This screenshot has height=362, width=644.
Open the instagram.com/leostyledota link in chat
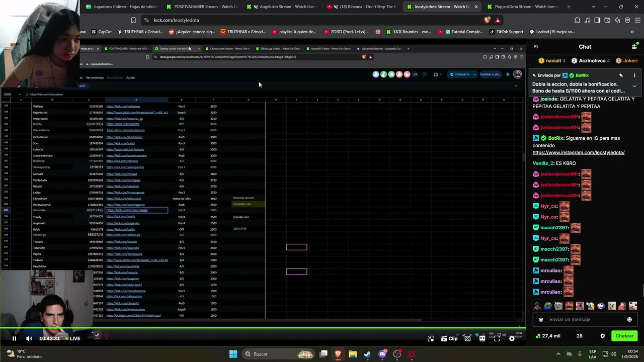click(x=579, y=153)
